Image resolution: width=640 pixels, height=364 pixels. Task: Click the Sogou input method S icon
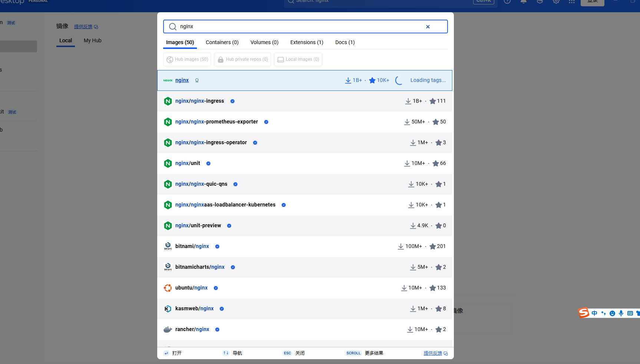click(x=584, y=313)
